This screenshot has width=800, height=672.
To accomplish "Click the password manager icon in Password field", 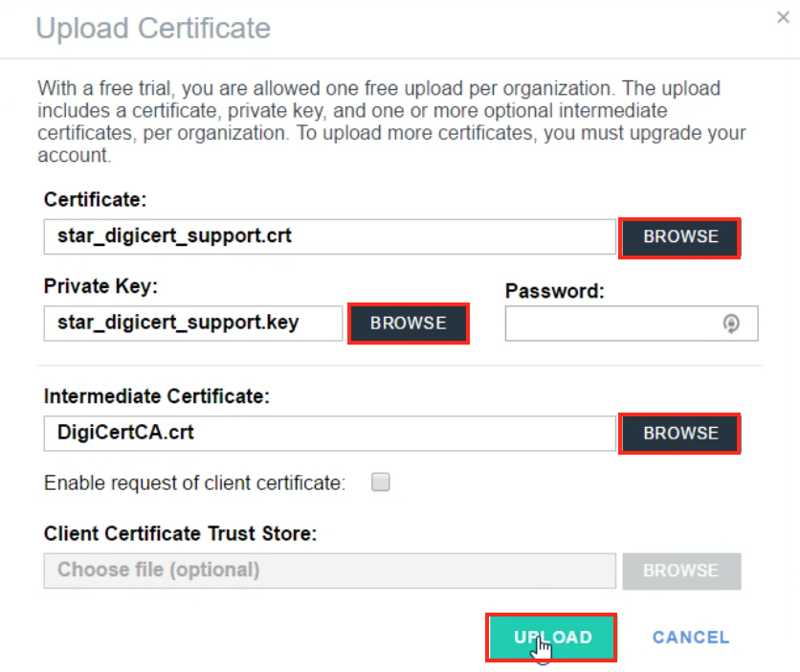I will click(x=731, y=324).
